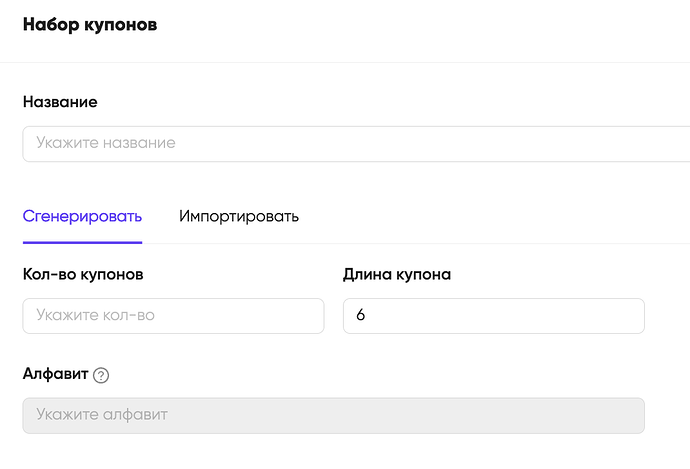This screenshot has height=469, width=690.
Task: Click the blue underline beneath Сгенерировать
Action: [82, 242]
